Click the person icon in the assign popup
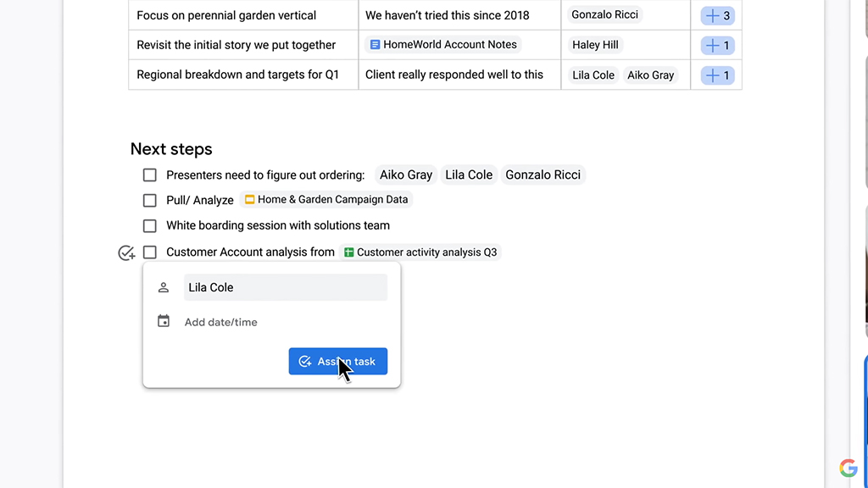The height and width of the screenshot is (488, 868). tap(164, 287)
